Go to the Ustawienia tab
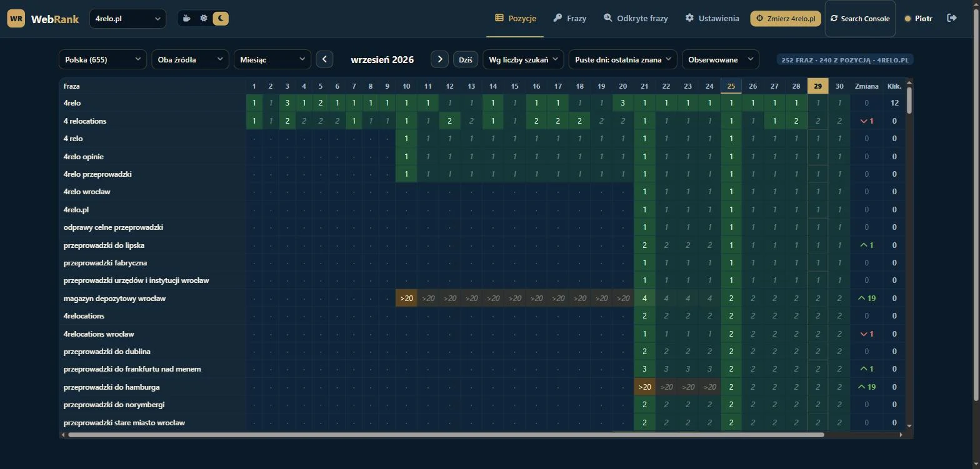 [712, 19]
